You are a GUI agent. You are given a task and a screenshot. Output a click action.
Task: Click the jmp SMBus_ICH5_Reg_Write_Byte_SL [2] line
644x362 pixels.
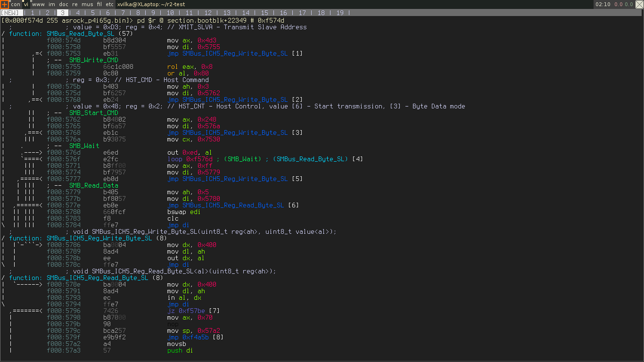(x=235, y=99)
